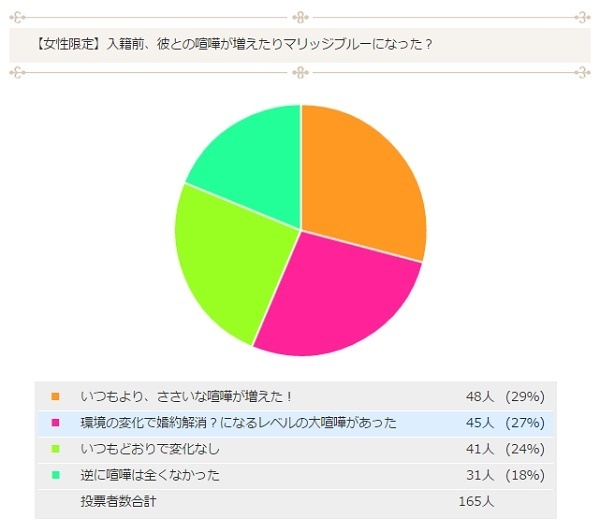Select the '逆に喧嘩は全くなかった' legend label
The height and width of the screenshot is (532, 600).
click(150, 474)
